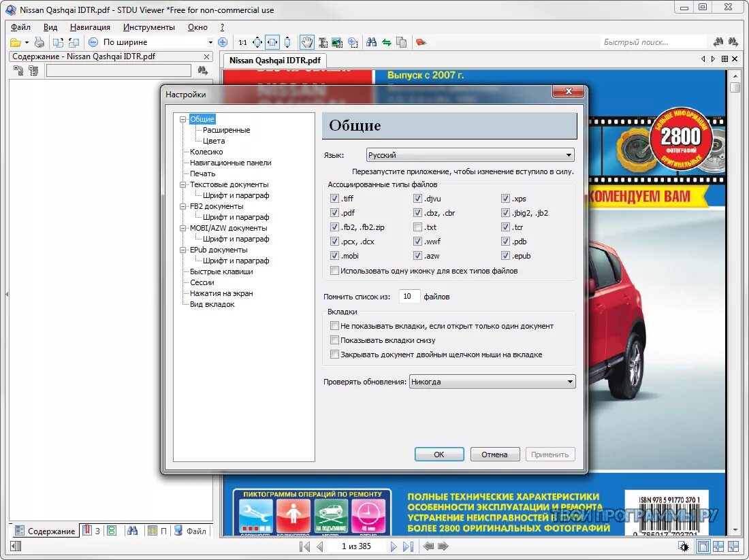Go to last page button
The width and height of the screenshot is (749, 560).
coord(408,546)
